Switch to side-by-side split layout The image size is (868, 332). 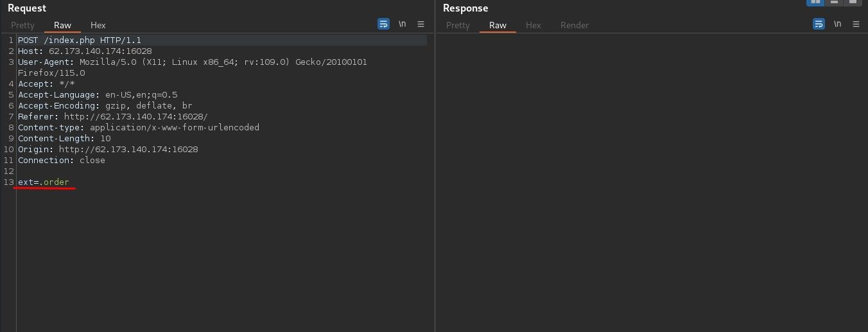pyautogui.click(x=815, y=3)
